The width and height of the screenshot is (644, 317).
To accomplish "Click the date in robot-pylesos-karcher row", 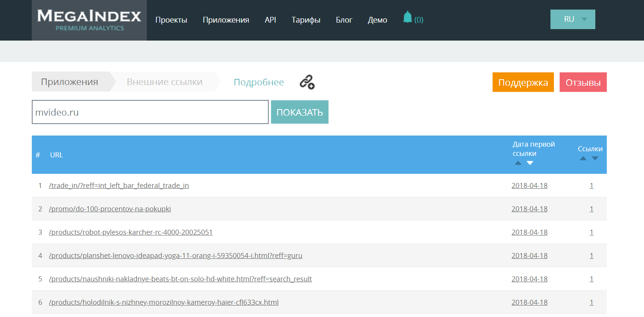I will (529, 232).
